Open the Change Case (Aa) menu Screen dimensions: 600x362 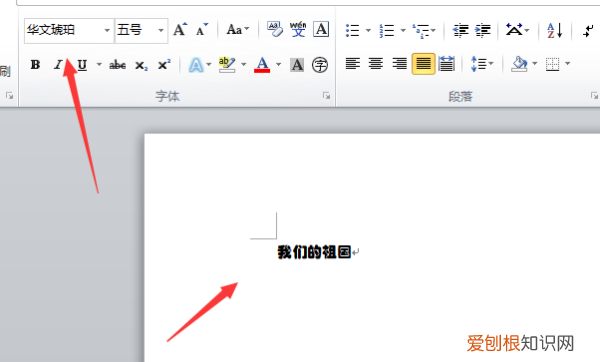click(238, 29)
